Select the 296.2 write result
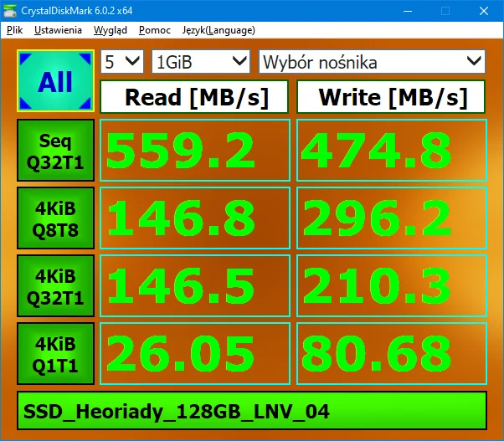Viewport: 504px width, 441px height. [392, 218]
